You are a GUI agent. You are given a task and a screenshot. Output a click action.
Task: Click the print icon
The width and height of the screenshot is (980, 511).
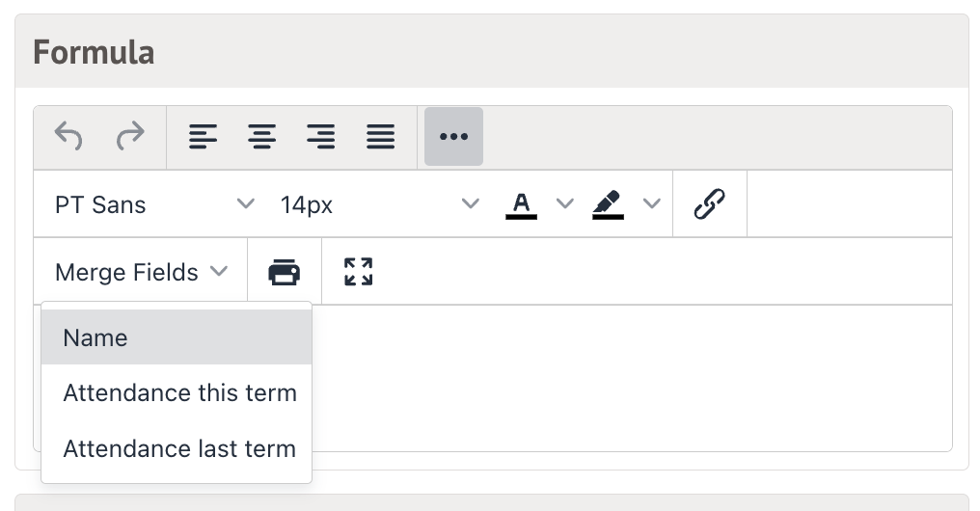285,273
